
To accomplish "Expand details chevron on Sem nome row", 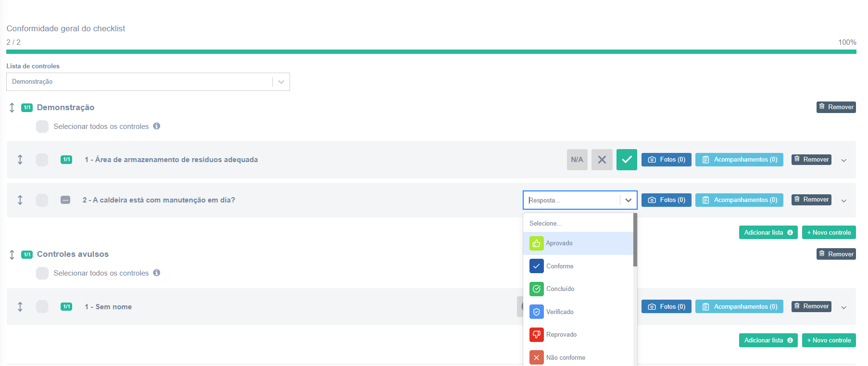I will [844, 307].
